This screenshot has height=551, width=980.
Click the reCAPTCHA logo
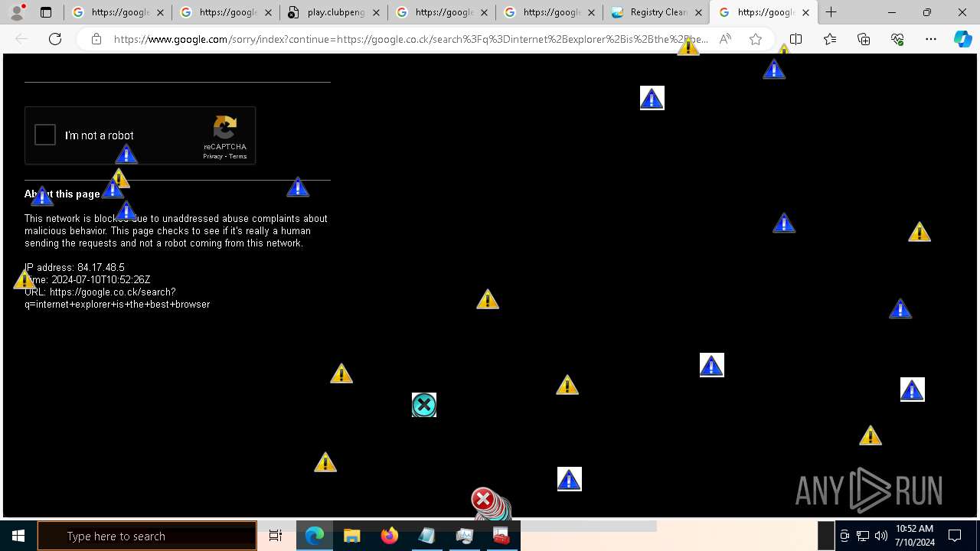tap(225, 127)
